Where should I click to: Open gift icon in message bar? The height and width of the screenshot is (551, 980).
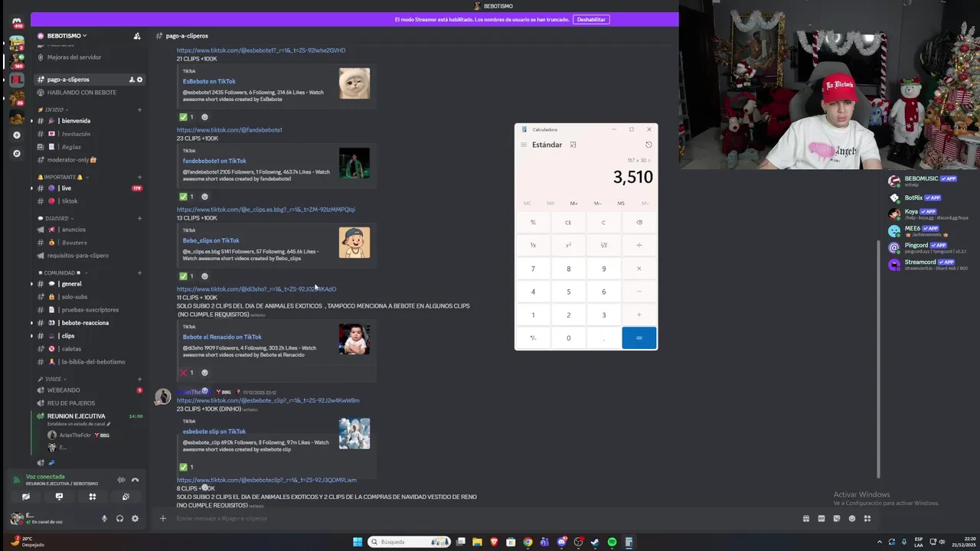click(x=805, y=519)
